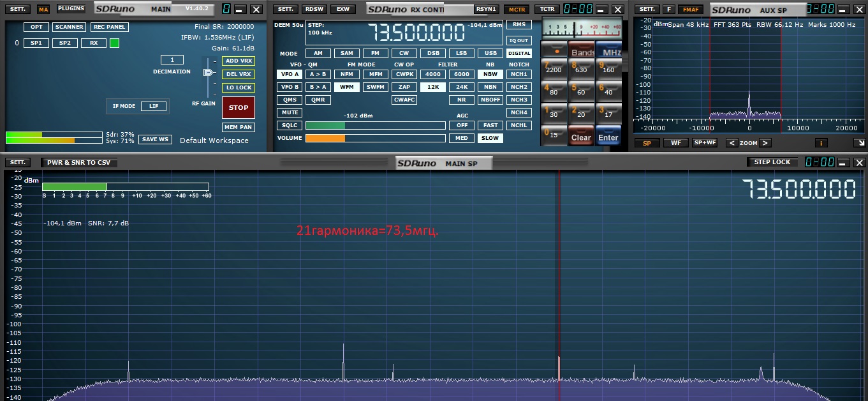Stop the receiver stream with STOP
Screen dimensions: 868x401
[239, 107]
